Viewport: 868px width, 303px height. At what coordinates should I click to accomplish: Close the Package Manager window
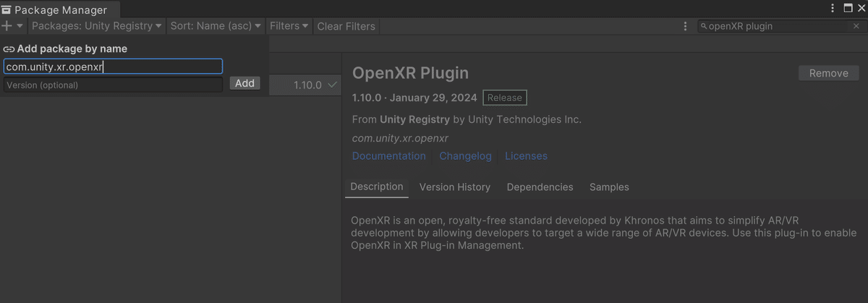[861, 9]
